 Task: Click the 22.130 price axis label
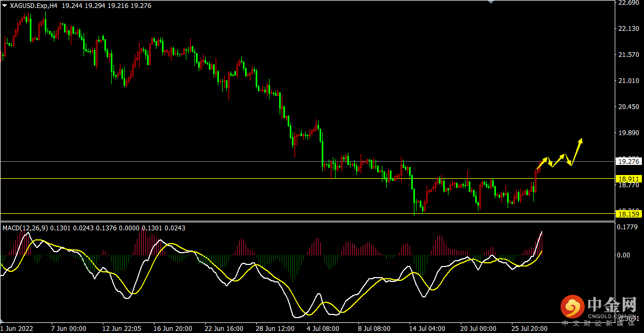pos(629,29)
